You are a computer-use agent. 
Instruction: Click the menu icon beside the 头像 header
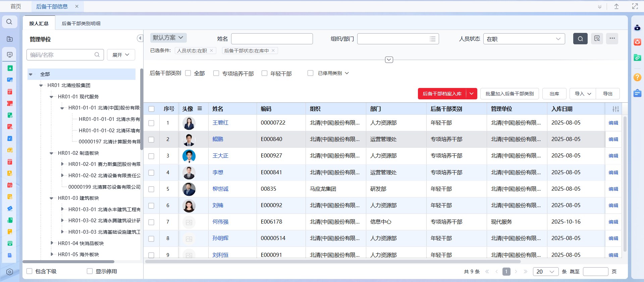pyautogui.click(x=200, y=108)
